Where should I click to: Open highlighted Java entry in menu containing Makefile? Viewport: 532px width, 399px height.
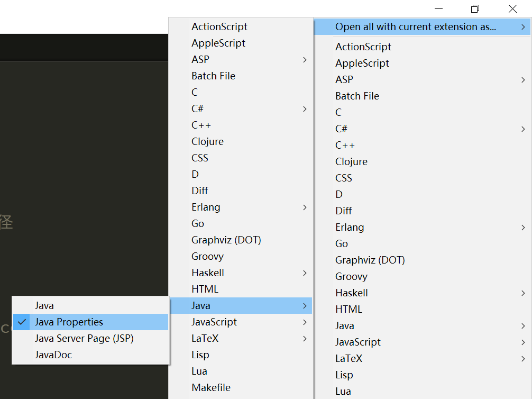241,306
